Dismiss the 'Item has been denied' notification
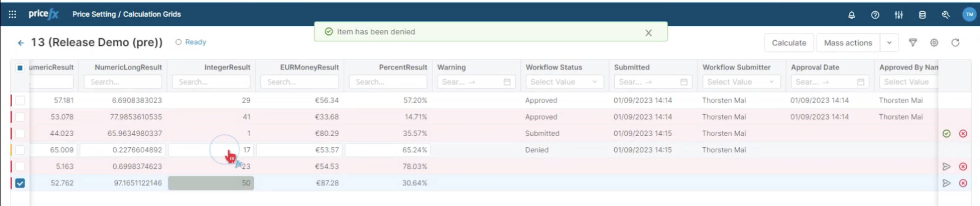 (x=648, y=33)
